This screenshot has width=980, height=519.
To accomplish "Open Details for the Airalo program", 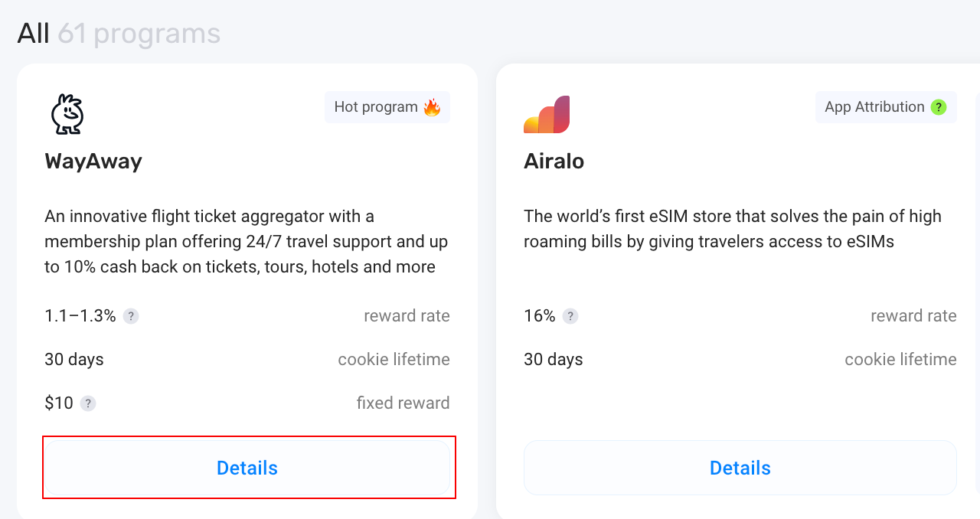I will click(x=740, y=468).
